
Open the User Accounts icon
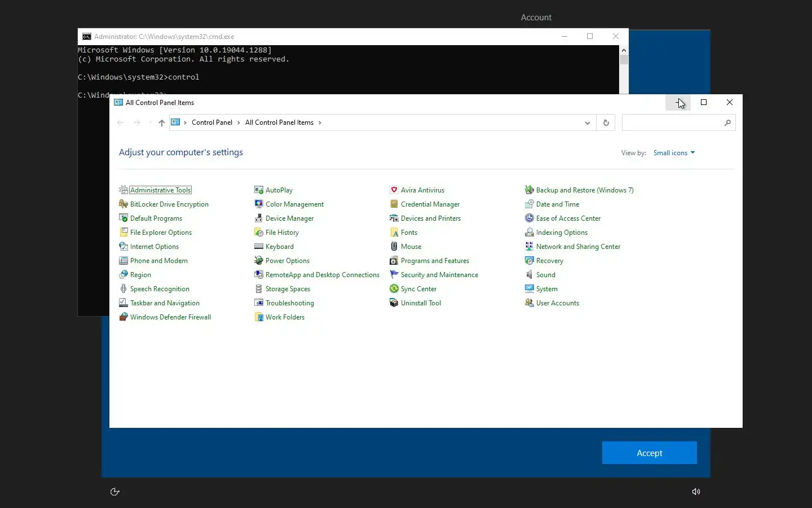[x=529, y=303]
